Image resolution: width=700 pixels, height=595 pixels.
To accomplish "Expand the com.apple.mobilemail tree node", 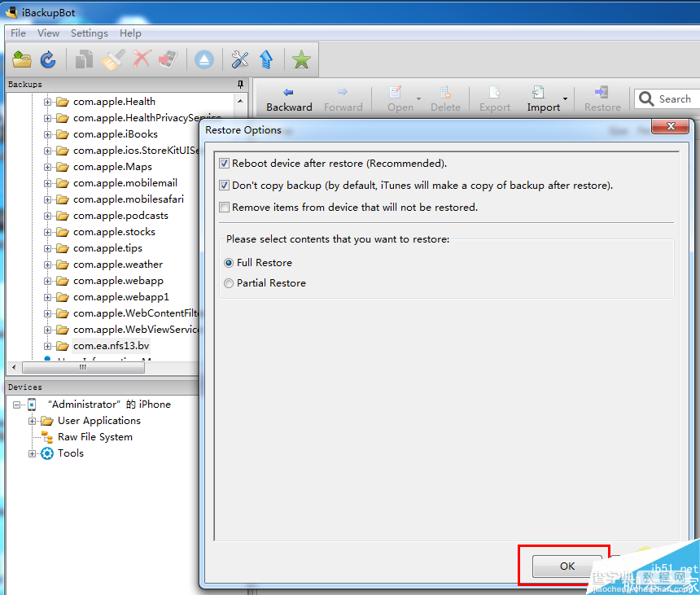I will pyautogui.click(x=47, y=183).
